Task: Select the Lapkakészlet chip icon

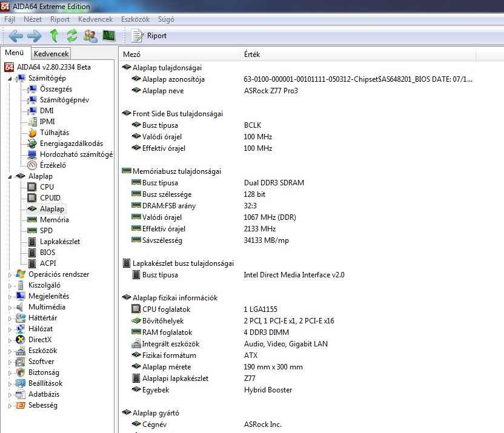Action: coord(32,242)
